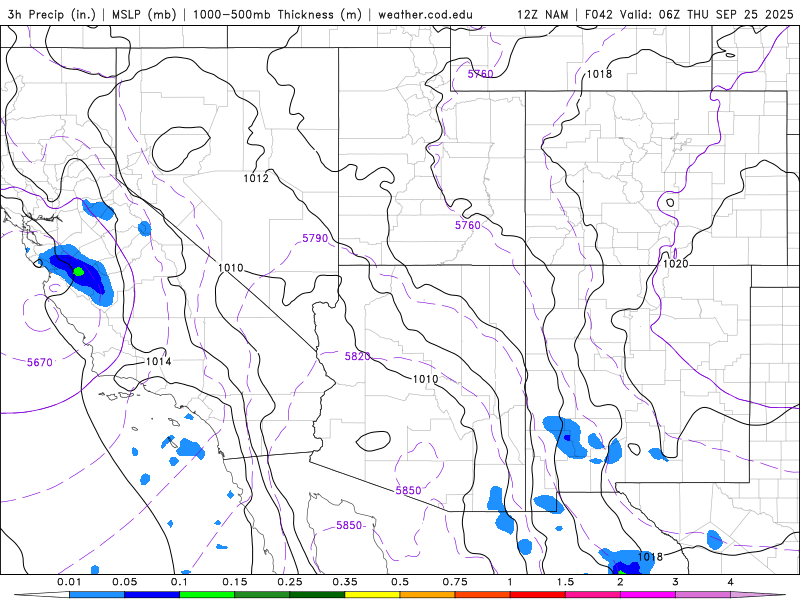Select the 'F042' forecast hour text
Image resolution: width=800 pixels, height=600 pixels.
pyautogui.click(x=599, y=14)
